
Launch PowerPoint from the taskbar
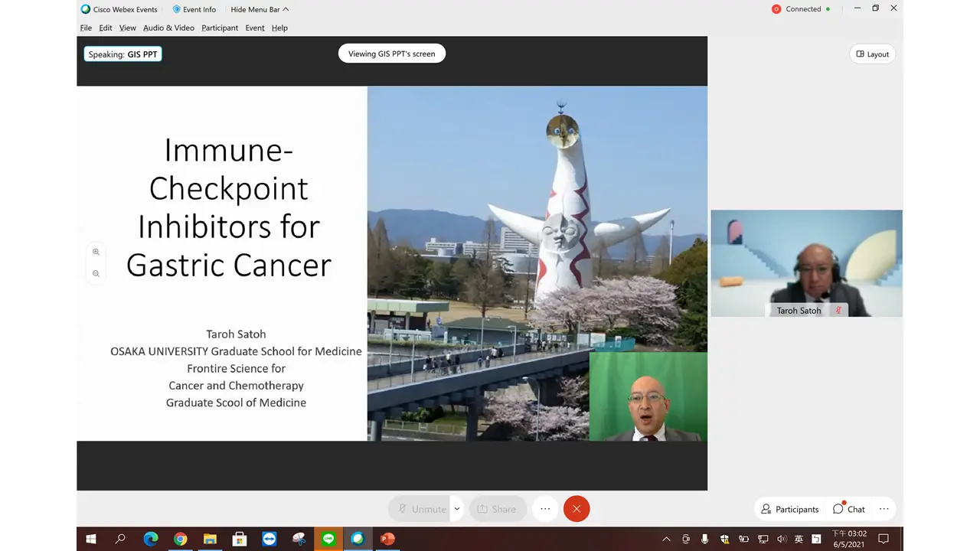[387, 539]
